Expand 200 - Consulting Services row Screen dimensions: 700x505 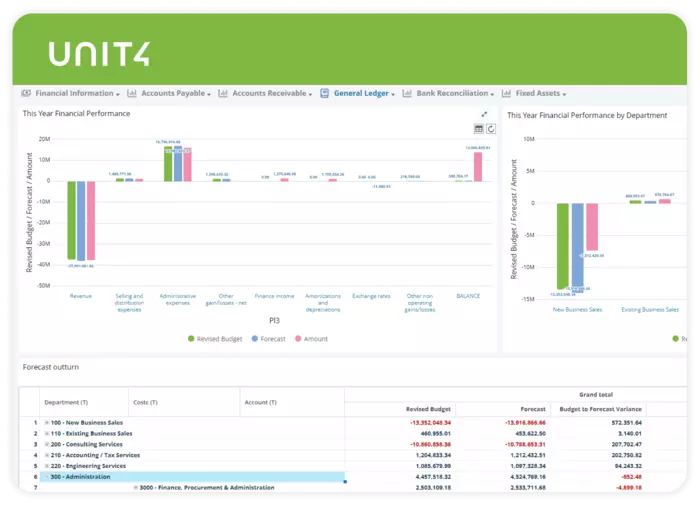pyautogui.click(x=47, y=444)
